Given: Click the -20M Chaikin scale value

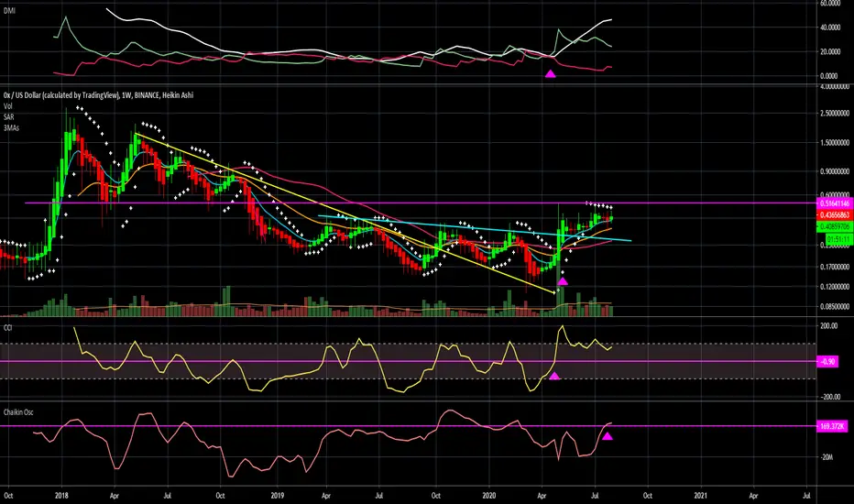Looking at the screenshot, I should click(x=827, y=456).
